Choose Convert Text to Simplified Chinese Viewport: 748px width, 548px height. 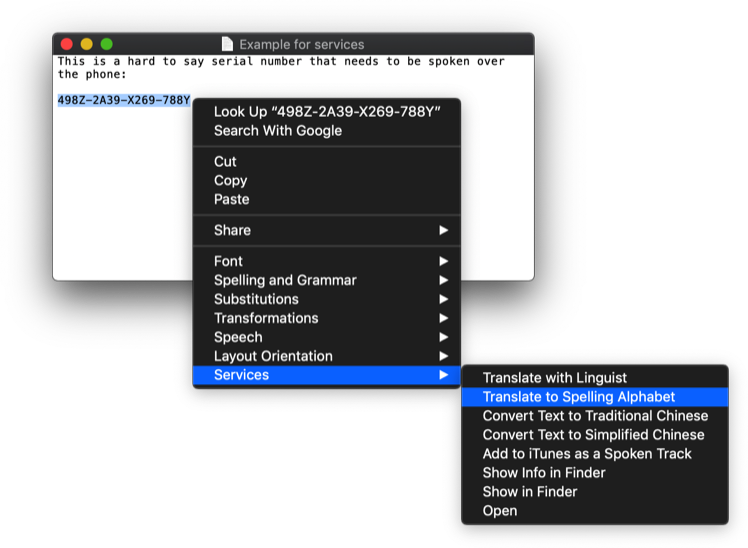tap(595, 435)
